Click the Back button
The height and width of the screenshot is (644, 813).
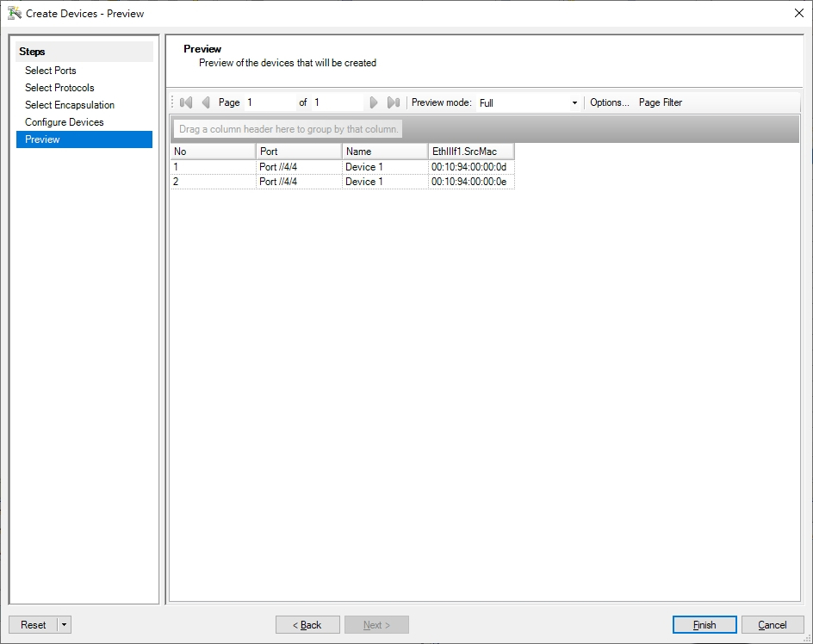[x=307, y=625]
